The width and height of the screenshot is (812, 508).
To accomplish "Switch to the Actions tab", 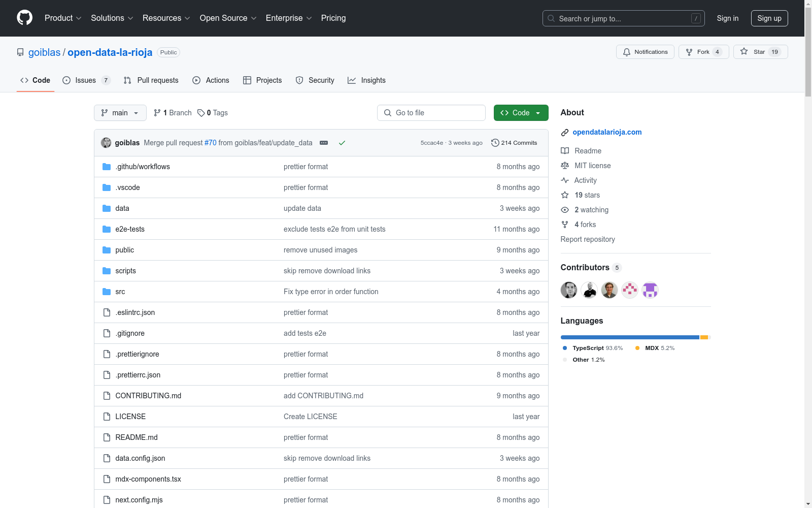I will 211,80.
